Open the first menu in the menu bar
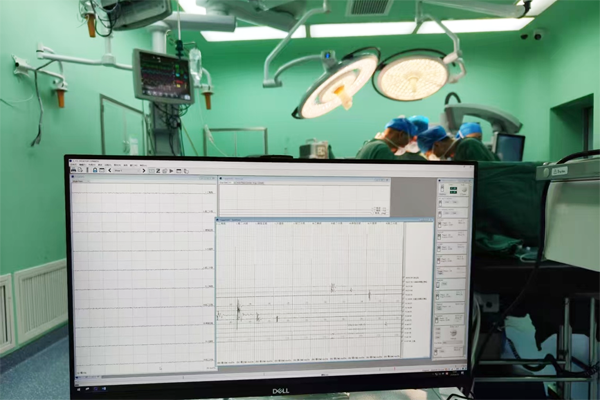The width and height of the screenshot is (600, 400). click(73, 165)
